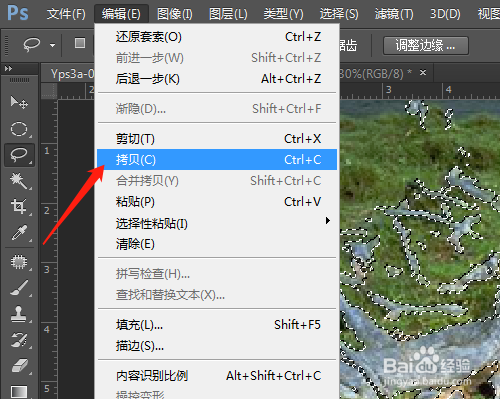
Task: Select the Lasso tool in toolbox
Action: [19, 155]
